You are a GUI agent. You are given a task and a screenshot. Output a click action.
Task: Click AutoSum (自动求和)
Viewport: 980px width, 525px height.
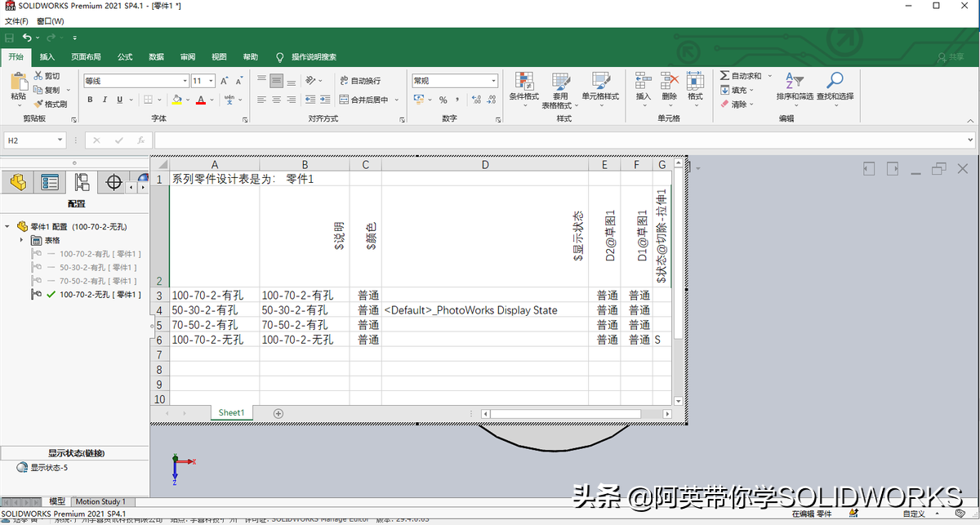coord(741,76)
